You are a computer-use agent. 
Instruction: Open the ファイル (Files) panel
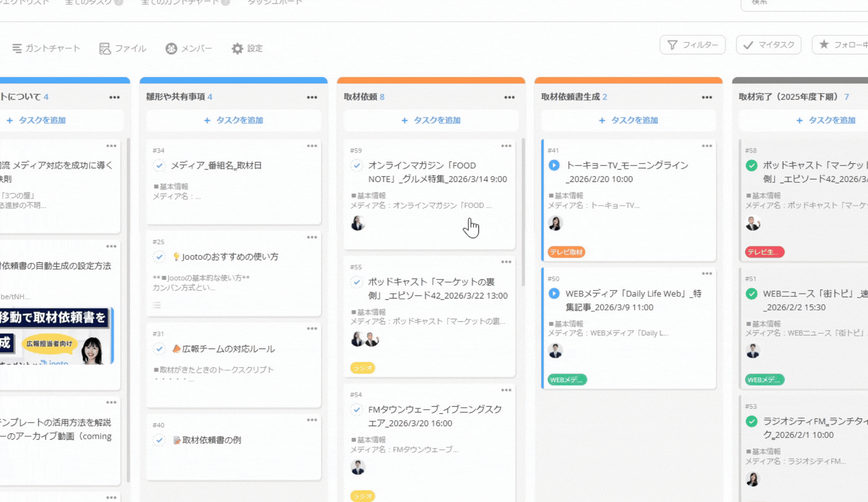click(122, 48)
